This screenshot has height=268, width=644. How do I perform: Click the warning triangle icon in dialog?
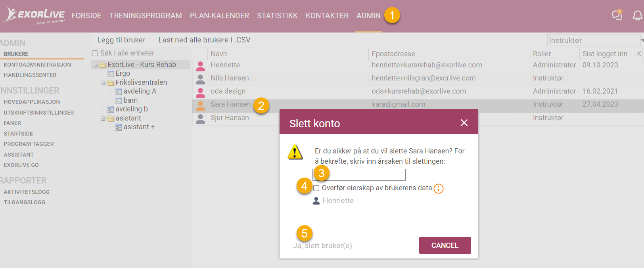tap(295, 152)
